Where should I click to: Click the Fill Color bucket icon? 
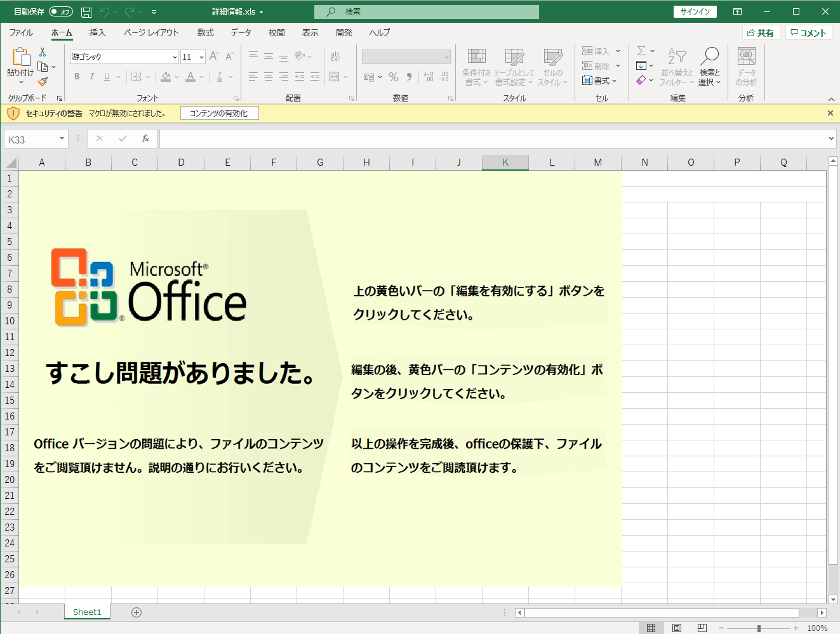pos(166,77)
